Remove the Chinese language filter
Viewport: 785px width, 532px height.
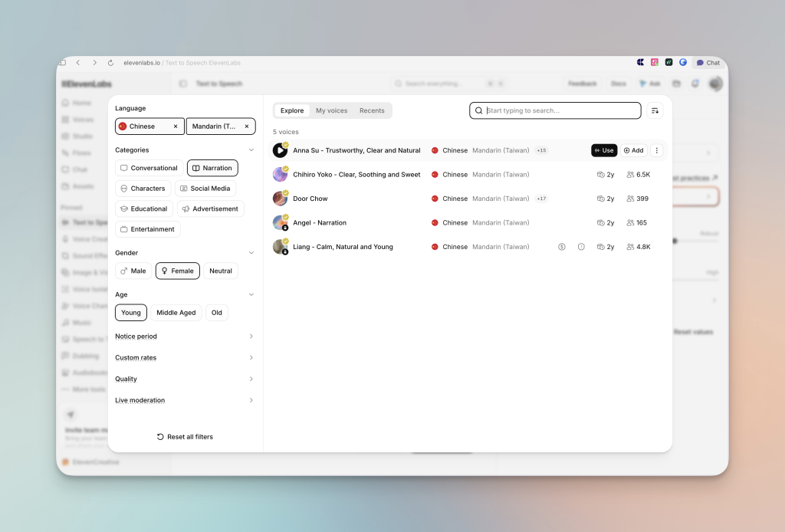176,126
